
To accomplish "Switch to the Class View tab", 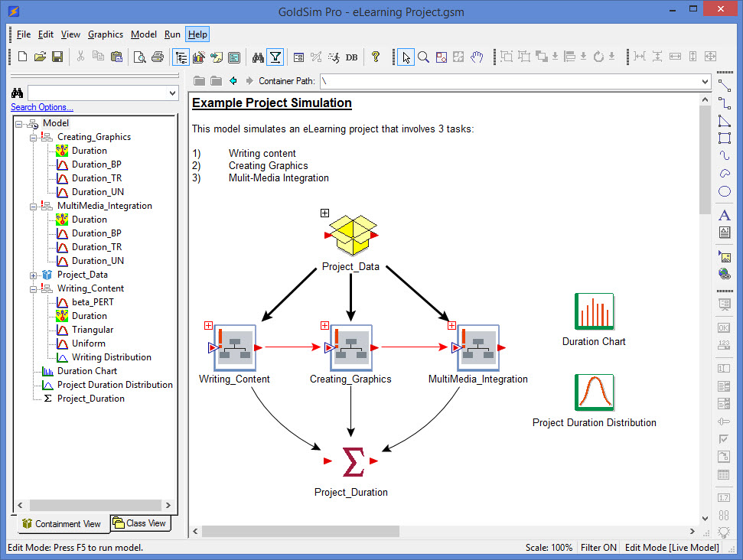I will [x=140, y=523].
